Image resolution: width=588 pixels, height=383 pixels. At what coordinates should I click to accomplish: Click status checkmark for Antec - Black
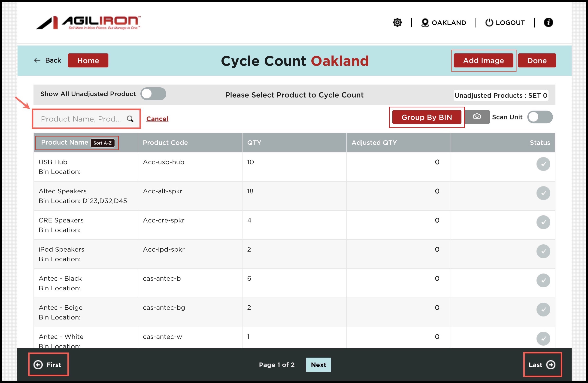(543, 280)
